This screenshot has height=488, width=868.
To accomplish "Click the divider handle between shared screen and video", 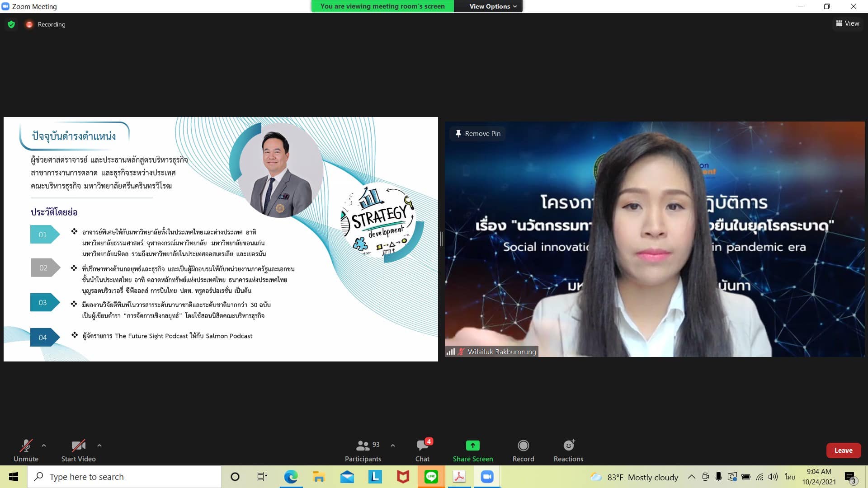I will coord(441,239).
